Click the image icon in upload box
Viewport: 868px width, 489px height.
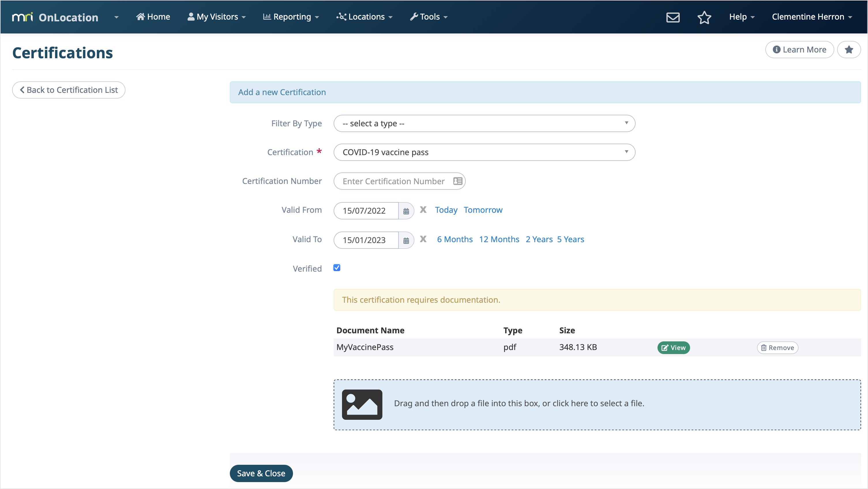(362, 405)
